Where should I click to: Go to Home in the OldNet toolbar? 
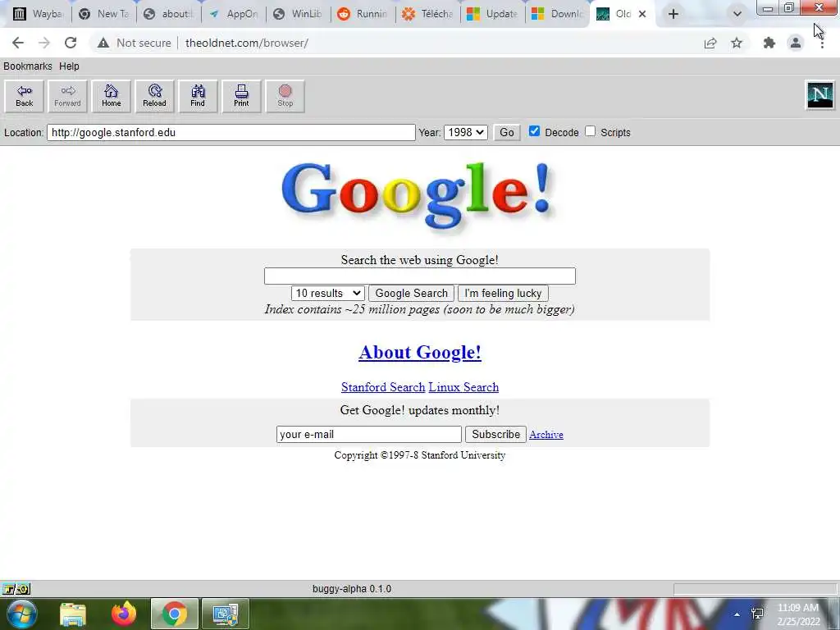(111, 97)
